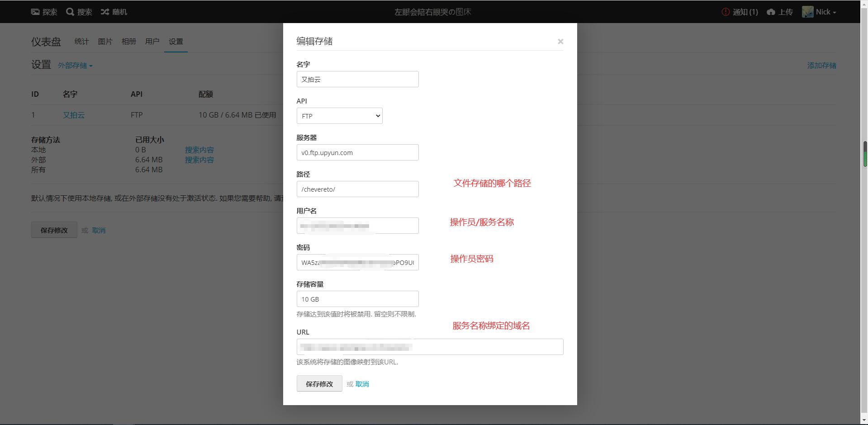Click 保存修改 in the edit dialog
This screenshot has height=425, width=868.
[x=319, y=383]
